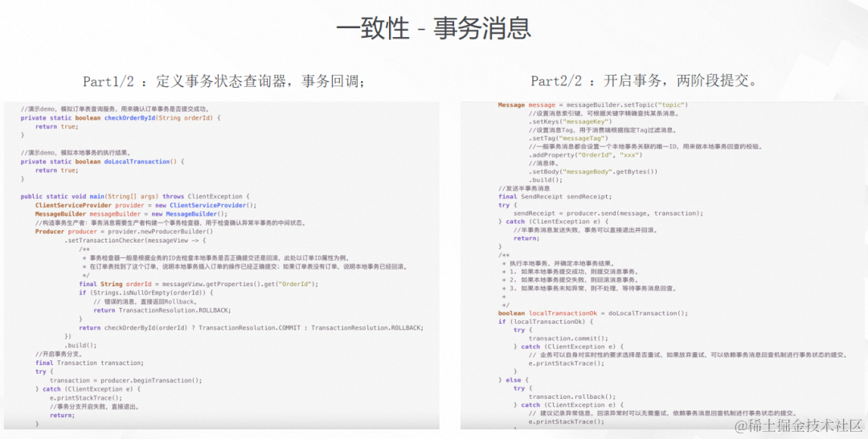Click "transaction.rollback();"

click(x=572, y=396)
